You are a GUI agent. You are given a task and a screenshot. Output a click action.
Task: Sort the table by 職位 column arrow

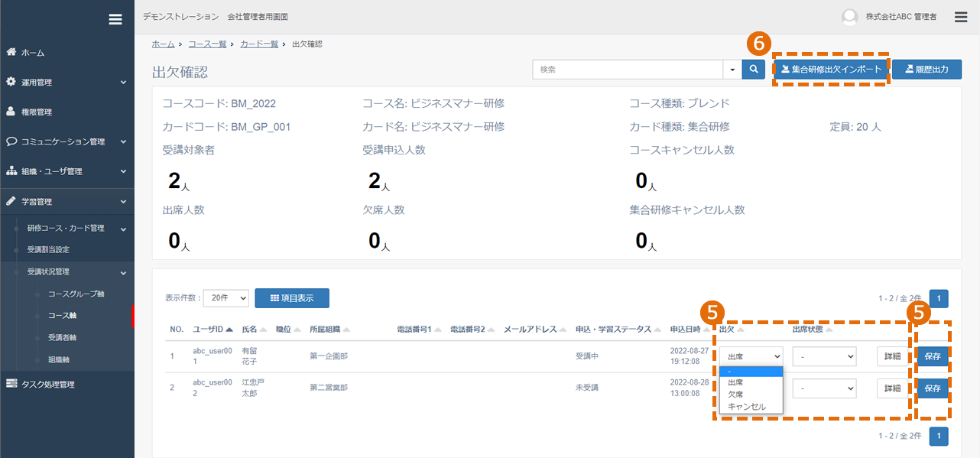(x=297, y=330)
